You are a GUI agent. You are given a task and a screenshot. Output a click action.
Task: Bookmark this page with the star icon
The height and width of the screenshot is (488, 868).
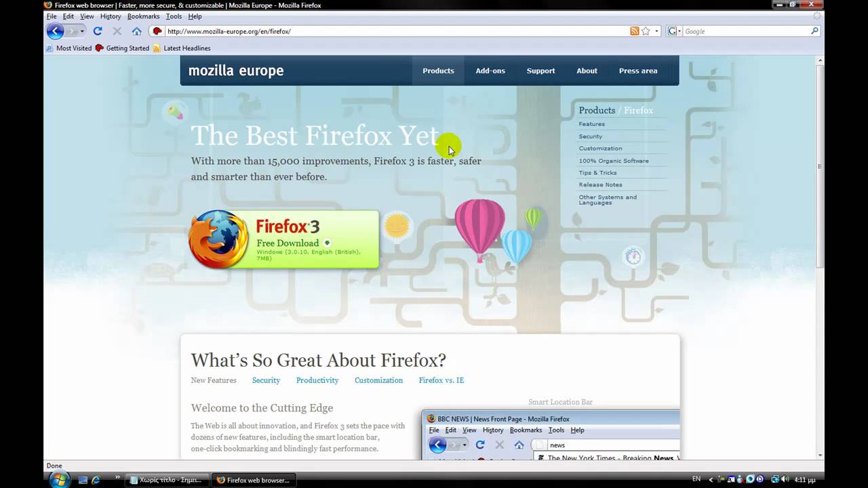point(646,31)
